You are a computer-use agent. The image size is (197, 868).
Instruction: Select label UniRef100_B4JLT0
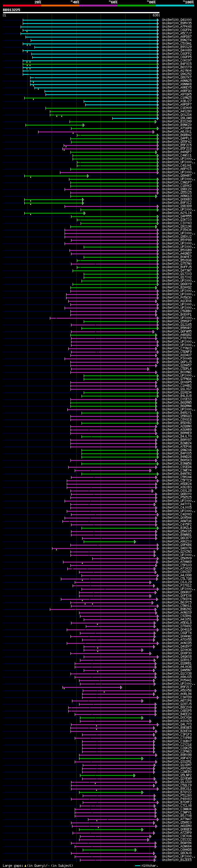(x=177, y=436)
